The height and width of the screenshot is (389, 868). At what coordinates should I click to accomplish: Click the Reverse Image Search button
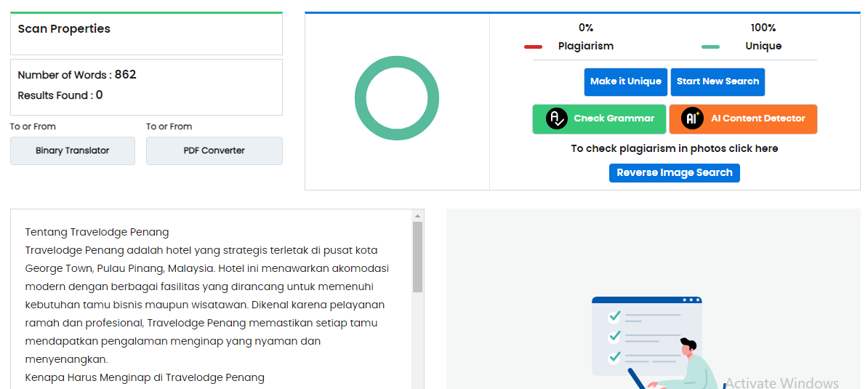(674, 172)
